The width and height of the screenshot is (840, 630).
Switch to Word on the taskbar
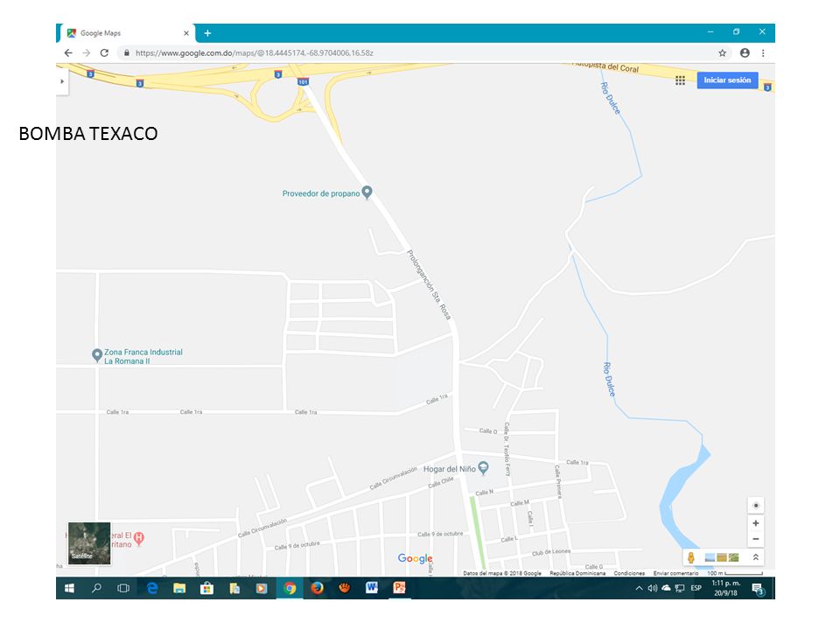click(x=372, y=588)
